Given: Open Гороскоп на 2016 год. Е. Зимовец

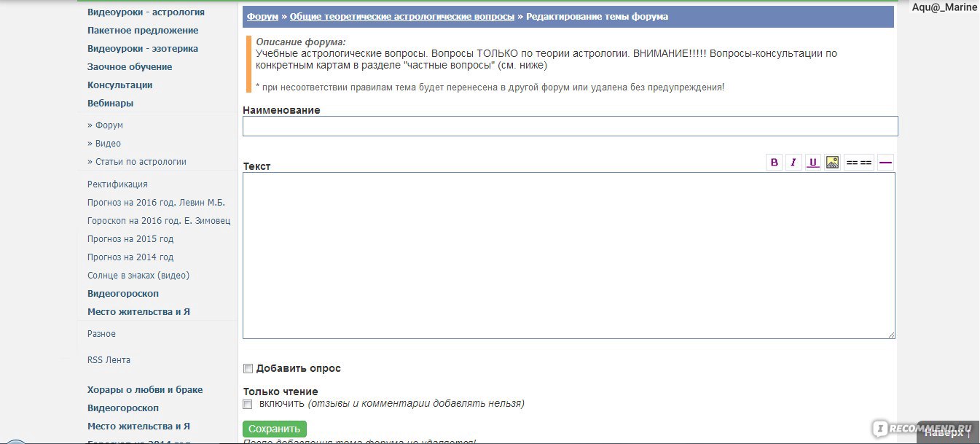Looking at the screenshot, I should pos(159,221).
